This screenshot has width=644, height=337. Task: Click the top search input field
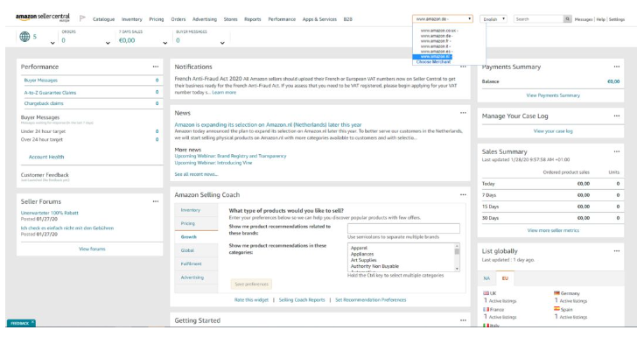pyautogui.click(x=538, y=19)
